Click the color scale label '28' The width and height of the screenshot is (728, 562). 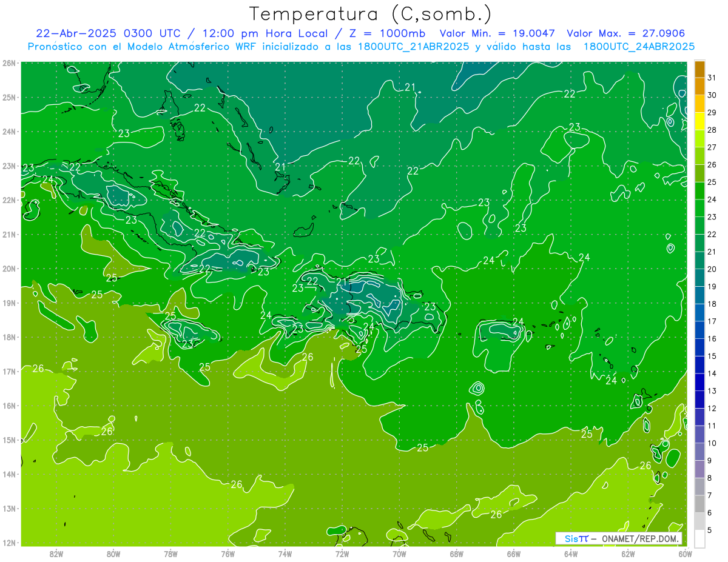point(712,130)
